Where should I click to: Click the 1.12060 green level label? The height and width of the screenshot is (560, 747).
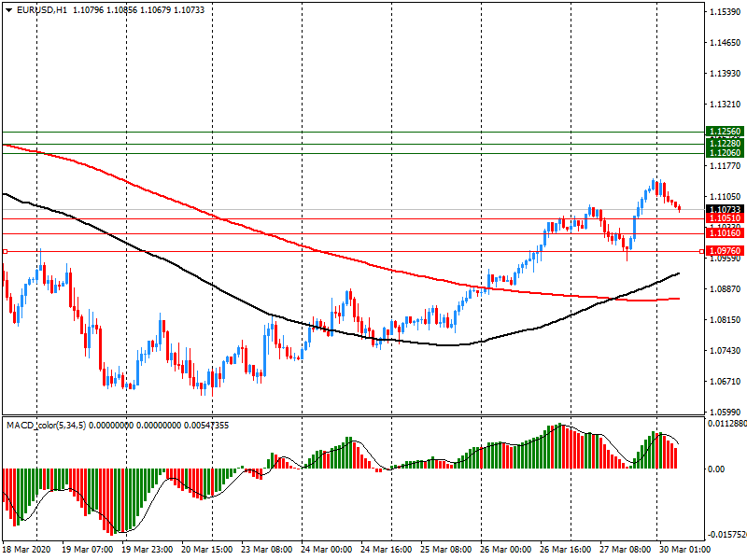point(726,152)
